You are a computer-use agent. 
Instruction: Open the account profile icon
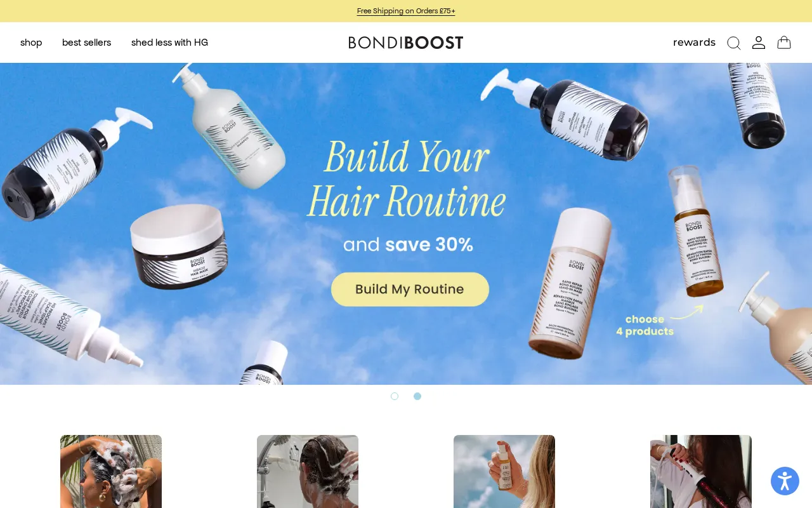759,43
